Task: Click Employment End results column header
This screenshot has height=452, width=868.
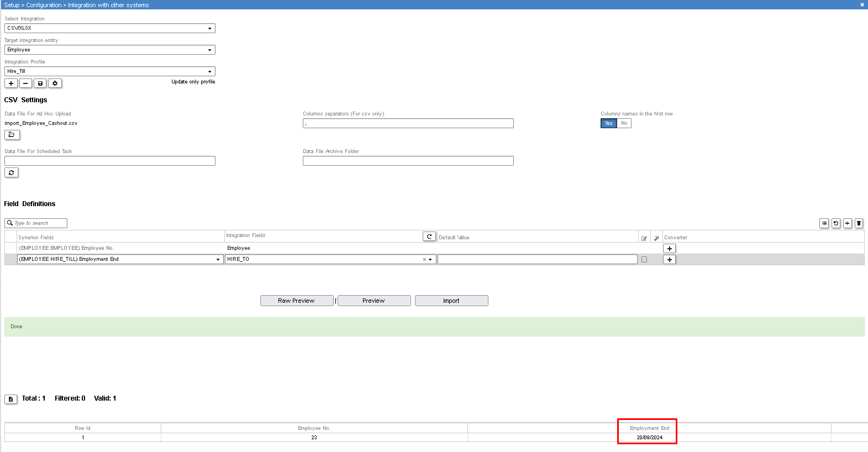Action: point(650,428)
